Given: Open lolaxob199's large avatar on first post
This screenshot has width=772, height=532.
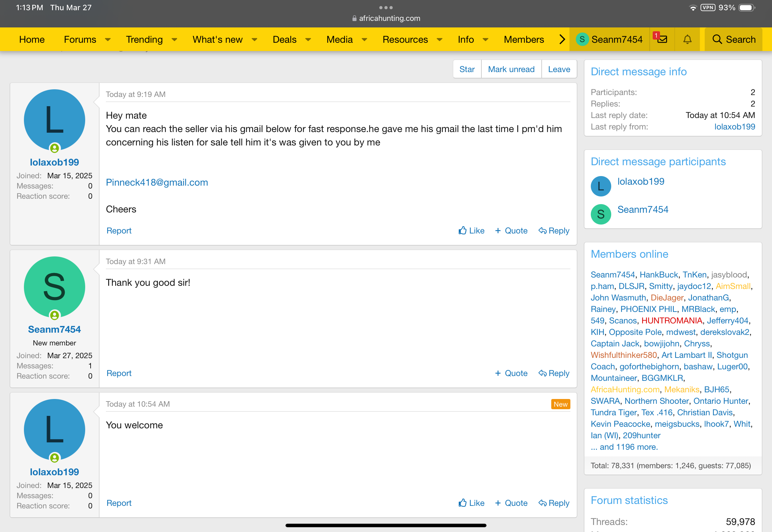Looking at the screenshot, I should coord(54,120).
